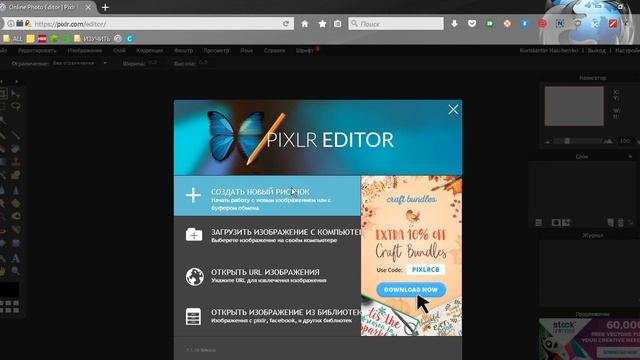This screenshot has width=640, height=360.
Task: Click the green extension icon in toolbar
Action: point(489,24)
